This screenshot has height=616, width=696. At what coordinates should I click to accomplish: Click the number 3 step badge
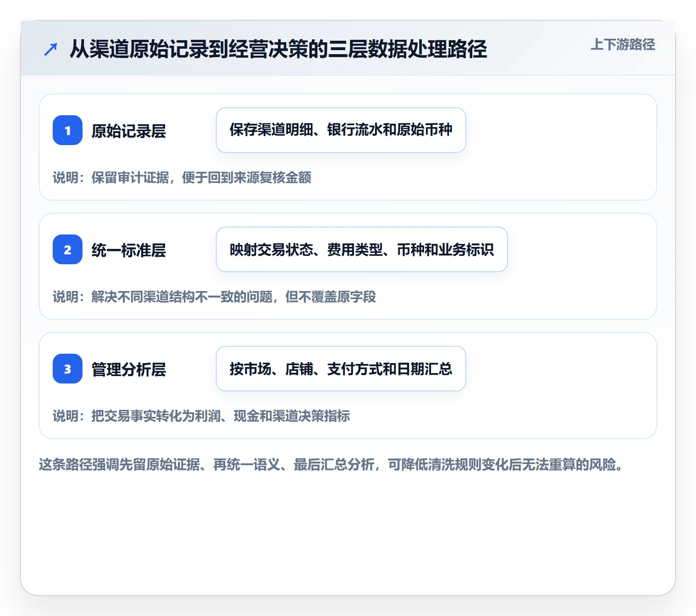coord(68,369)
